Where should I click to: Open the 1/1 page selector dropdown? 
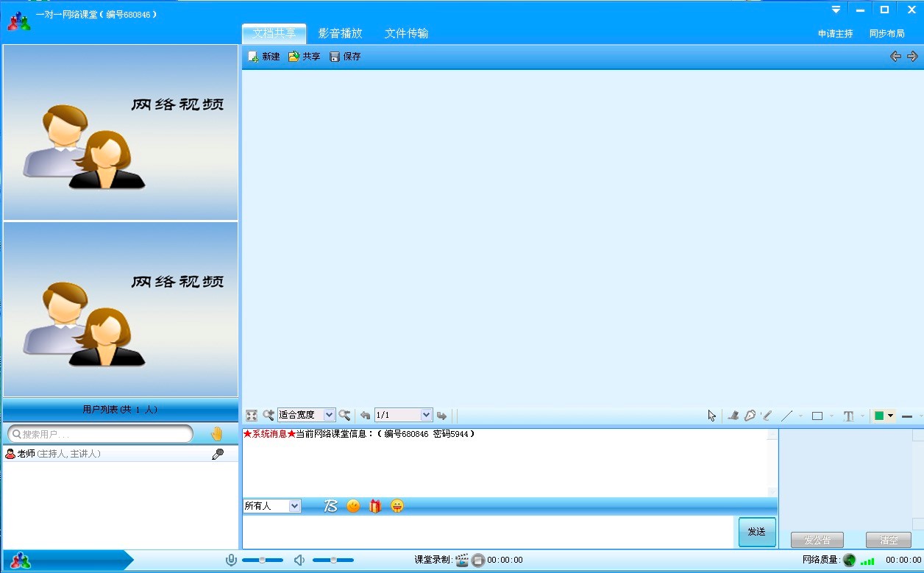426,416
